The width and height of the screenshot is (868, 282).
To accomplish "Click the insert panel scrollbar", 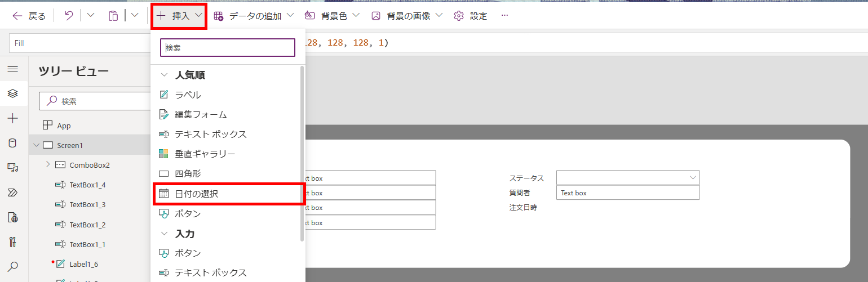I will [x=302, y=153].
